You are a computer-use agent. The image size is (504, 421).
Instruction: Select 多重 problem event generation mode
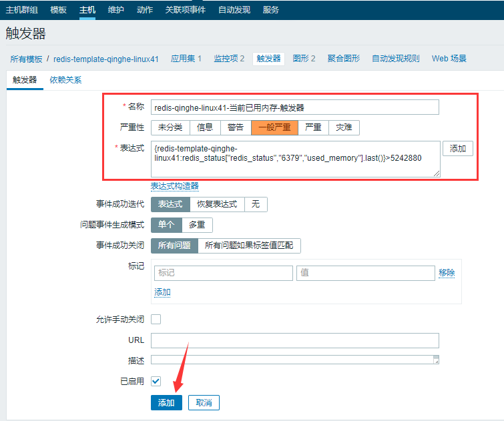(x=197, y=225)
